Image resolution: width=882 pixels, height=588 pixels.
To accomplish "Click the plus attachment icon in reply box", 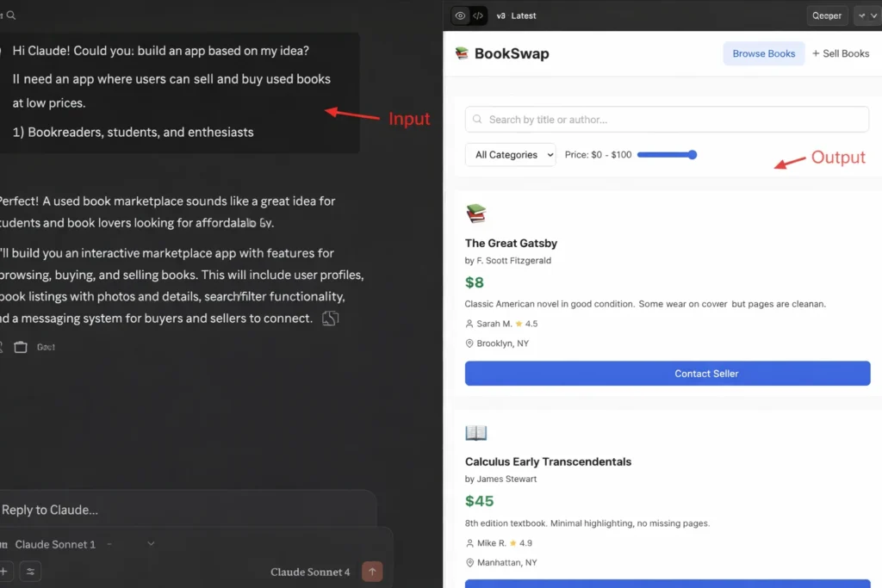I will [x=4, y=571].
